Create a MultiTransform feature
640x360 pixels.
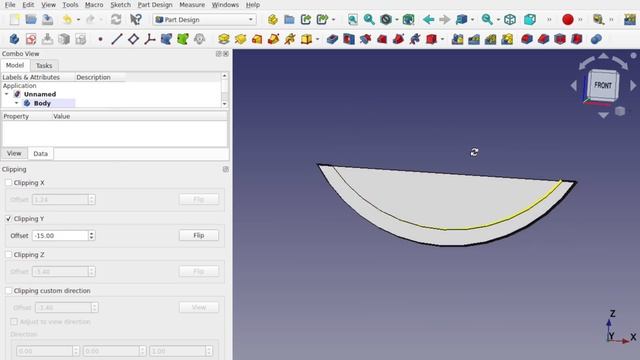click(x=507, y=39)
